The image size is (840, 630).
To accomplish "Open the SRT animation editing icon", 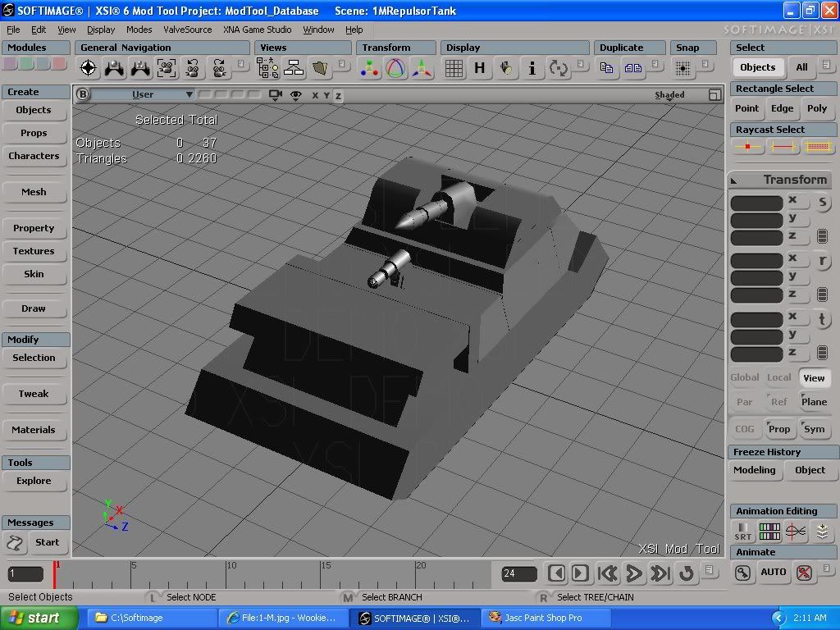I will point(742,532).
